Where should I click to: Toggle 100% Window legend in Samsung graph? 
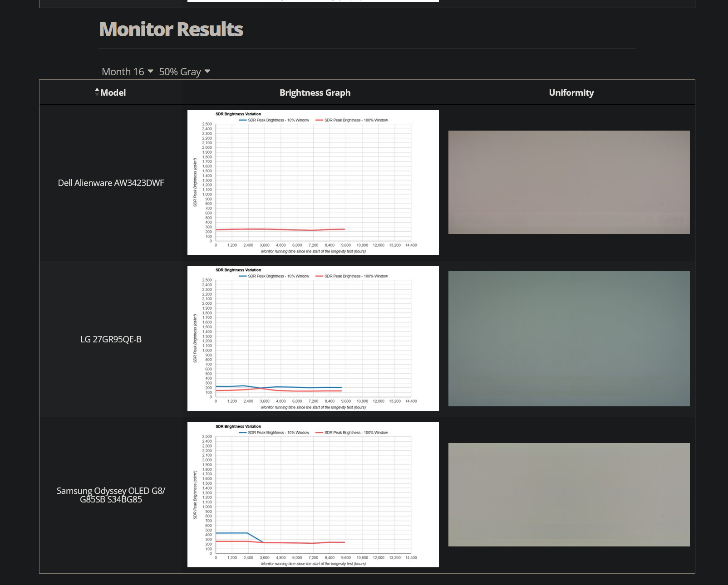coord(352,433)
